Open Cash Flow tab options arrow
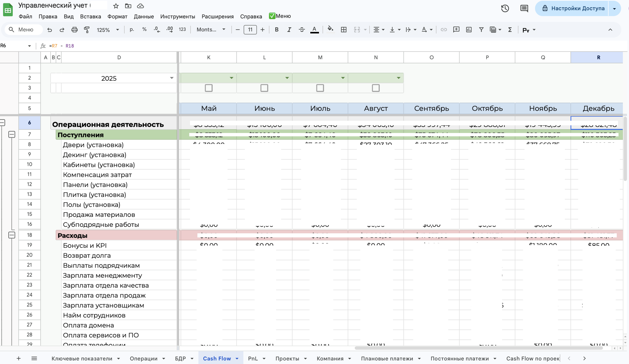This screenshot has height=364, width=629. pos(237,359)
